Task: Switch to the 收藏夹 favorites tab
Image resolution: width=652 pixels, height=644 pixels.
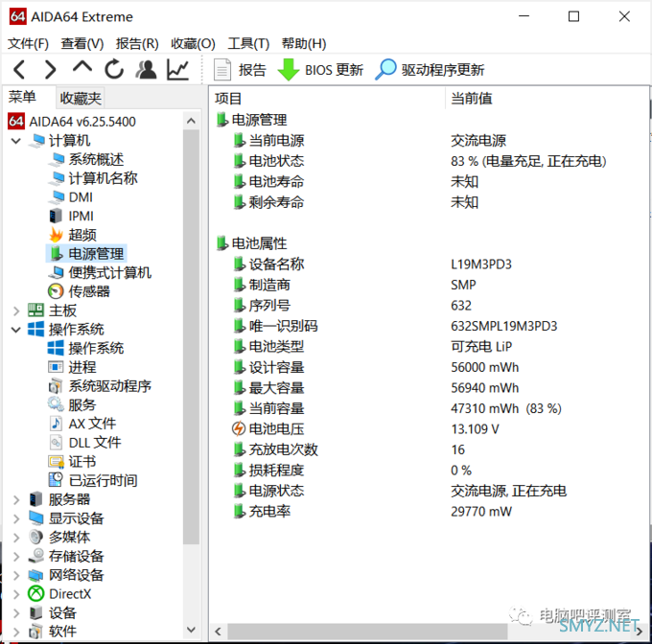Action: point(81,99)
